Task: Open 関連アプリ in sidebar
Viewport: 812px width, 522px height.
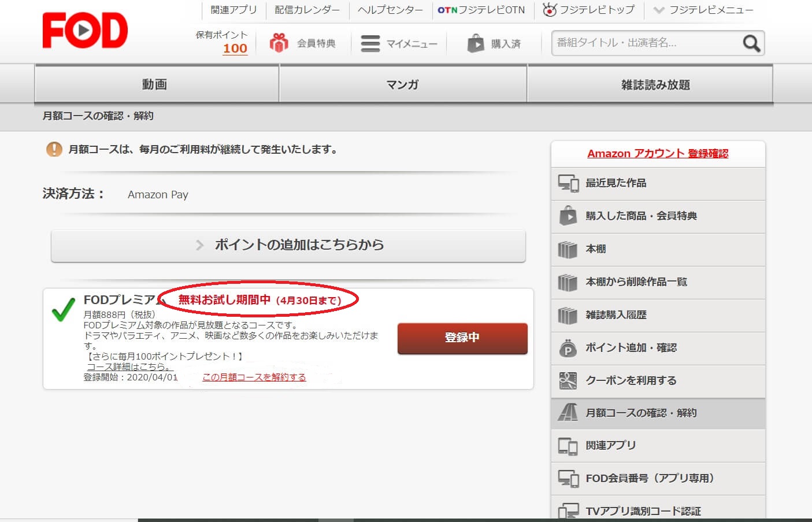Action: click(x=658, y=446)
